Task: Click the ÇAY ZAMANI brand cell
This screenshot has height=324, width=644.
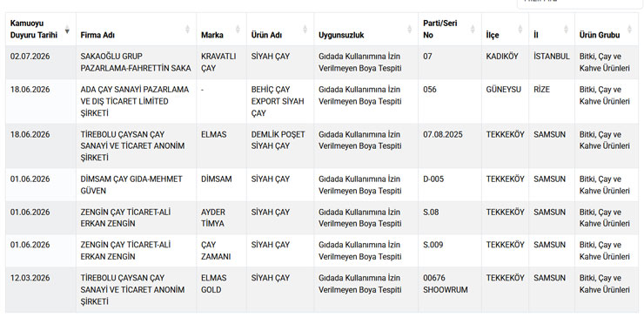Action: (x=221, y=251)
